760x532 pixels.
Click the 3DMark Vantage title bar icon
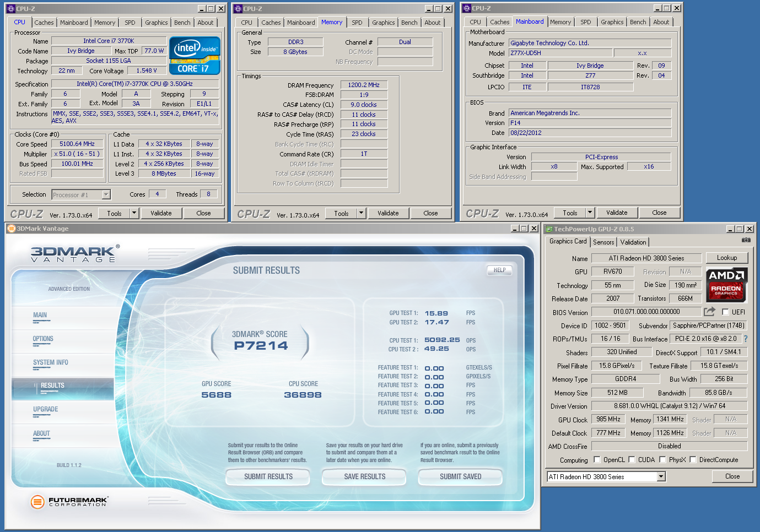tap(11, 229)
